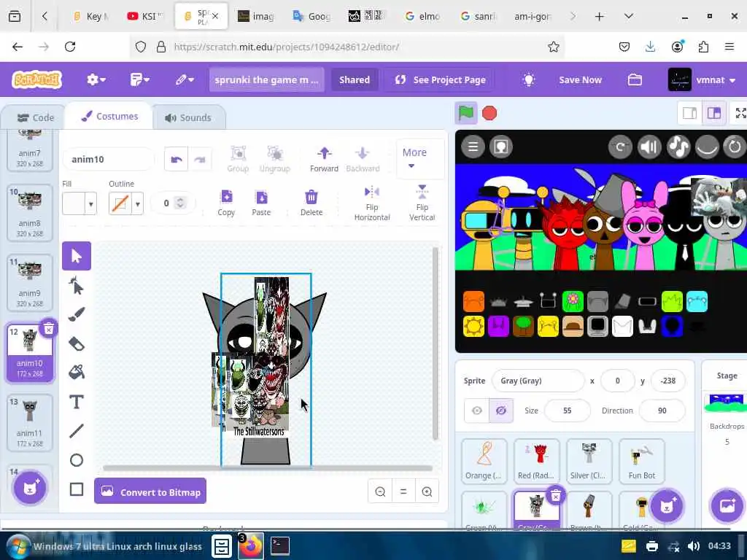Open the Tutorials lightbulb icon

528,79
